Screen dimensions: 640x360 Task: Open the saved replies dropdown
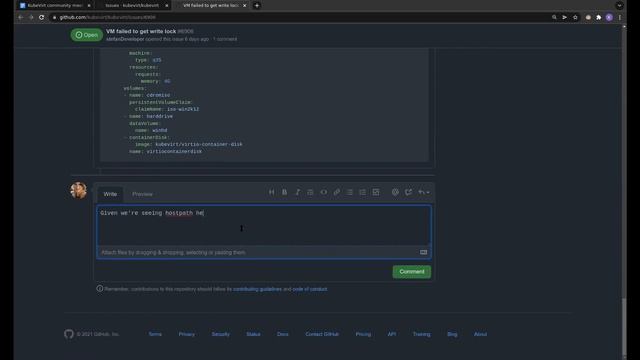424,192
